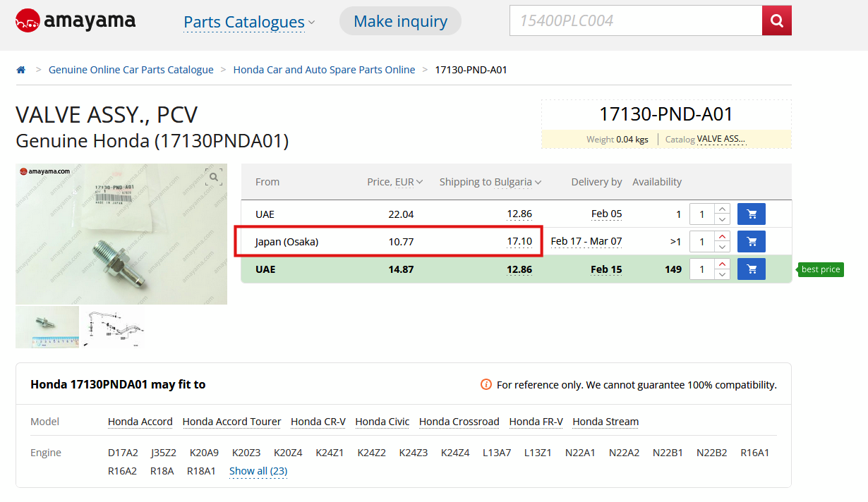The width and height of the screenshot is (868, 502).
Task: Select the PCV valve ruler photo thumbnail
Action: [x=47, y=327]
